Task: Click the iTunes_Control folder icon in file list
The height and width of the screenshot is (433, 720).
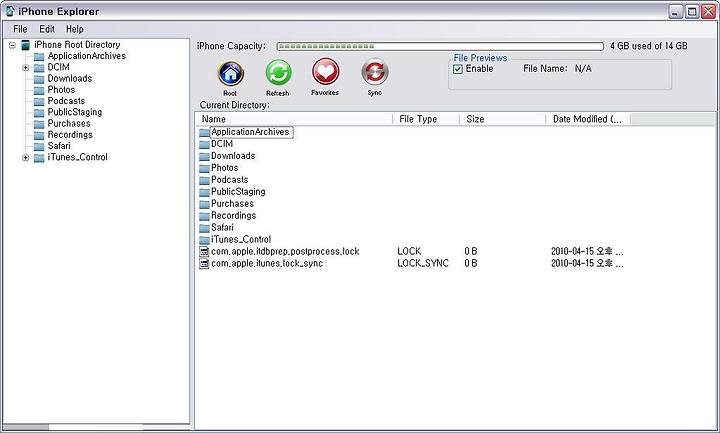Action: tap(204, 240)
